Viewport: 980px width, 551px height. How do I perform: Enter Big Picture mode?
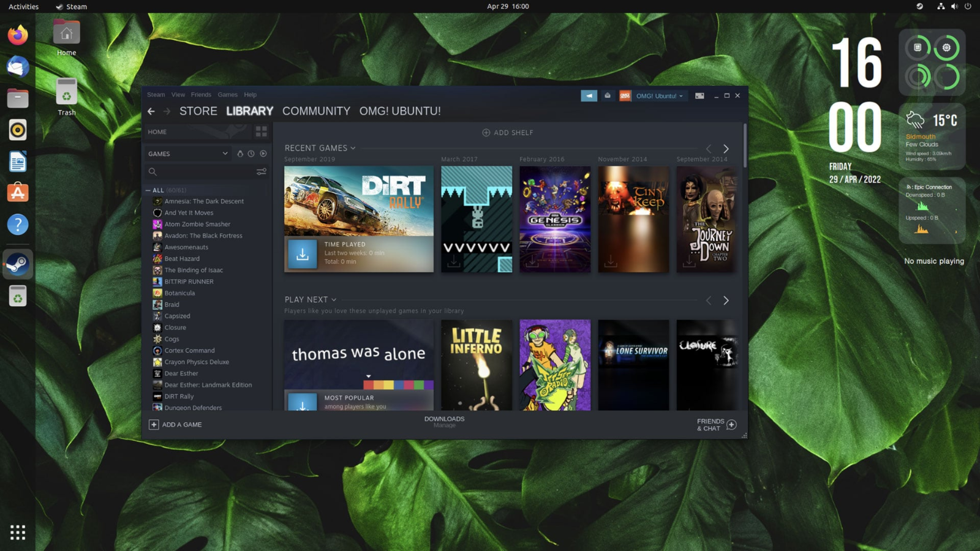pyautogui.click(x=699, y=96)
